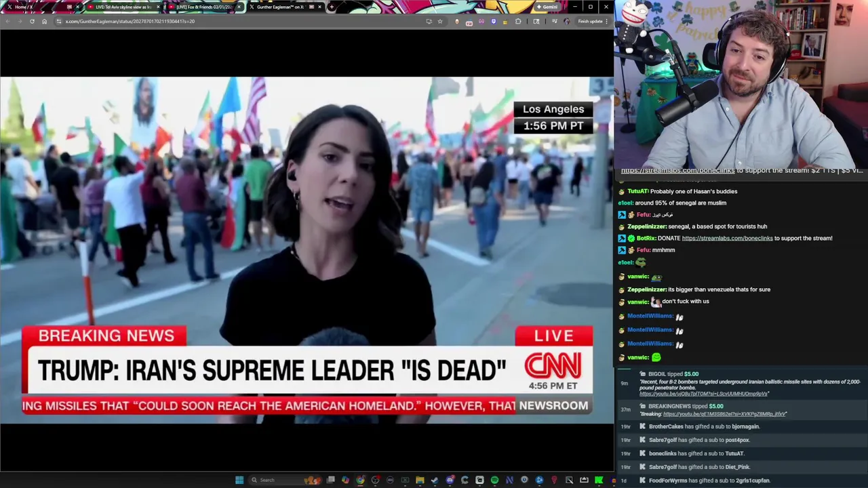This screenshot has height=488, width=868.
Task: Open Steam from the taskbar
Action: pos(435,480)
